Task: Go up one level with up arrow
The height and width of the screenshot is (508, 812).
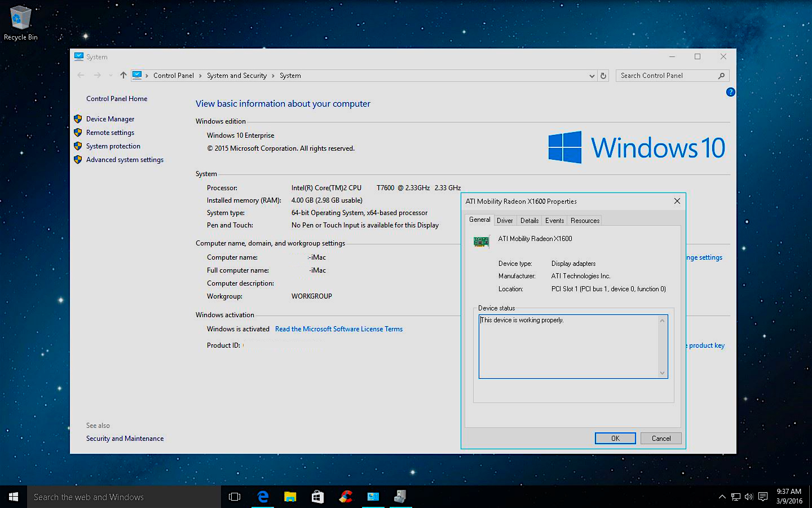Action: [x=123, y=76]
